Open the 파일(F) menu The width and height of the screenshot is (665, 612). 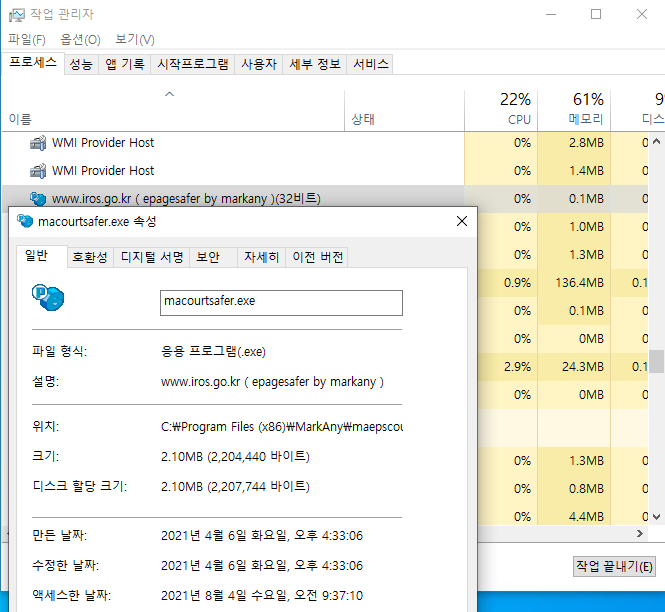click(x=27, y=39)
